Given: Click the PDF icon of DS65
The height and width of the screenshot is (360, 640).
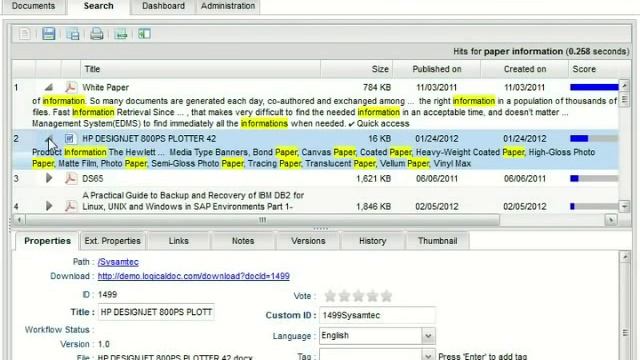Looking at the screenshot, I should [70, 178].
